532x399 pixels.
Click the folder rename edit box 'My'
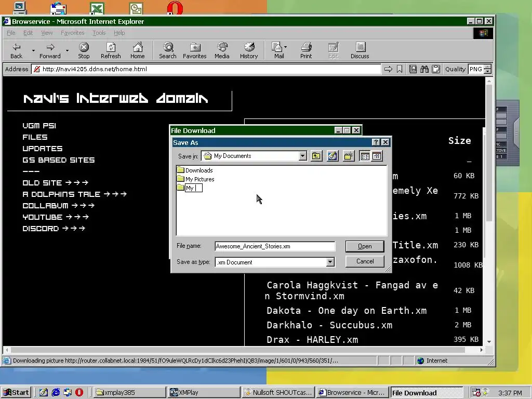(194, 188)
